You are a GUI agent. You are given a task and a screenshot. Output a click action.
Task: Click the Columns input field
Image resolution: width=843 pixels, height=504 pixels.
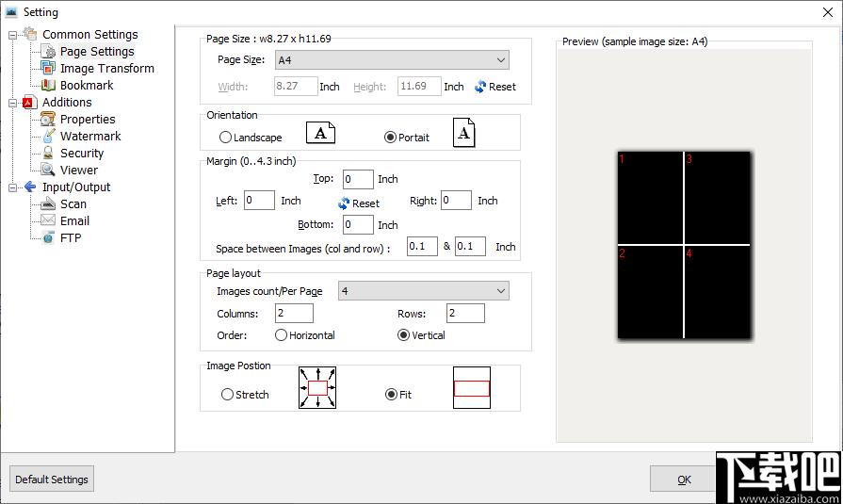294,313
